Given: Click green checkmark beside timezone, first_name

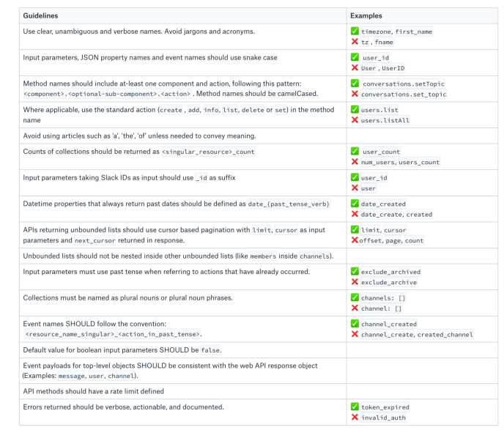Looking at the screenshot, I should point(355,31).
